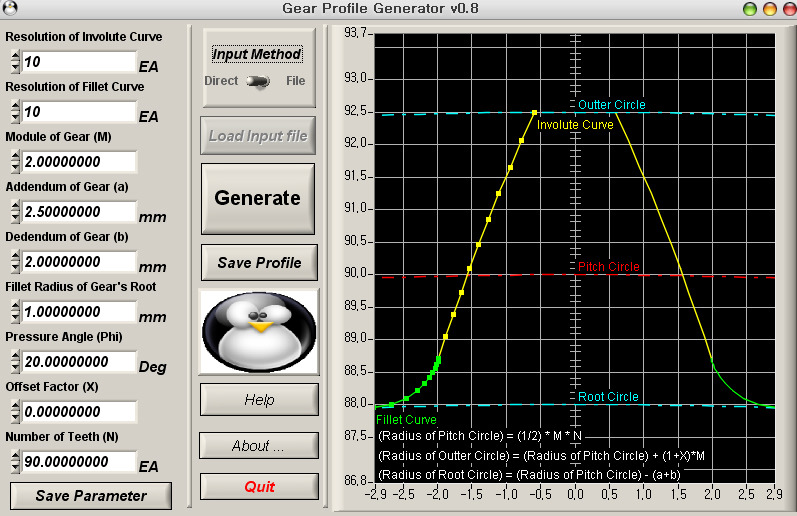Click the app icon in title bar

coord(11,8)
